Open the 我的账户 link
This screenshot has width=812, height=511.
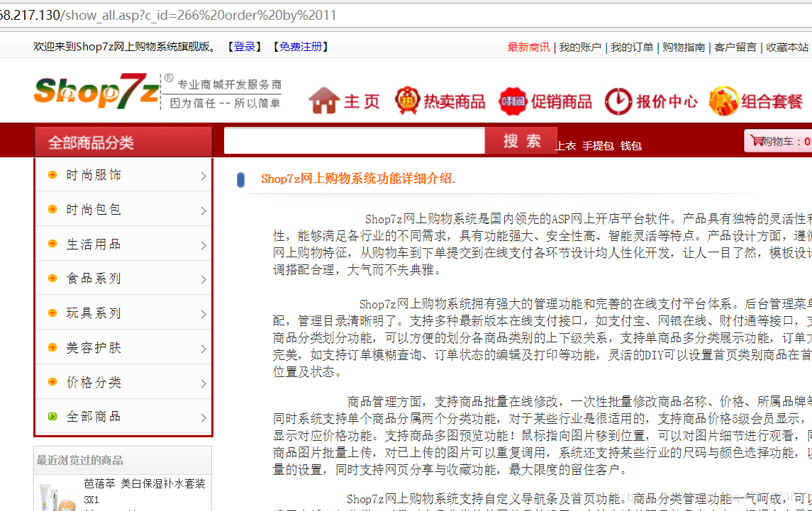(580, 47)
